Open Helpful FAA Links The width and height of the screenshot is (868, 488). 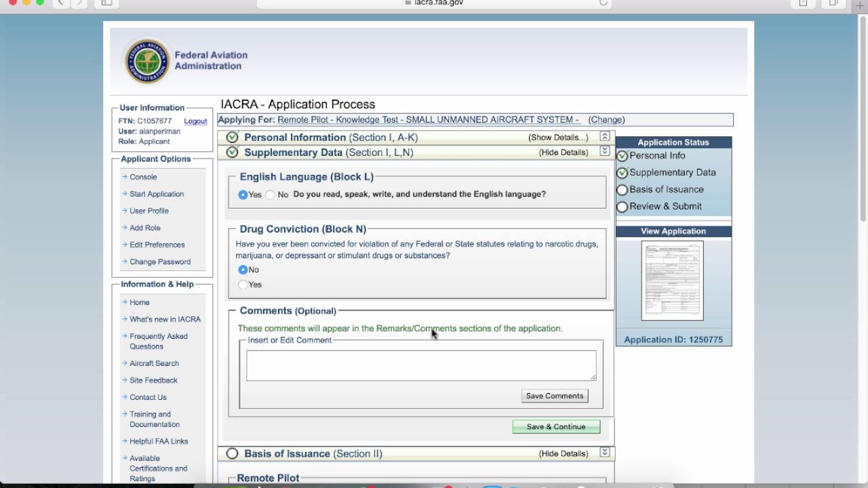pos(159,441)
